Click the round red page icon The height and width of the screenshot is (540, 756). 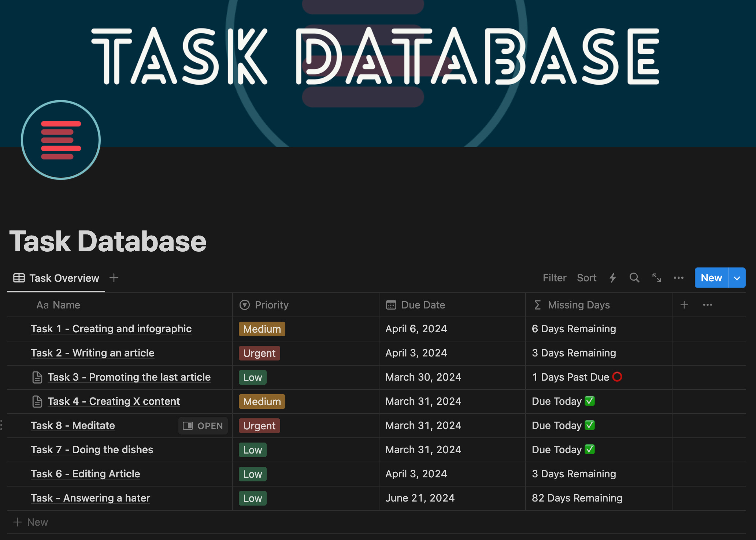pos(61,140)
